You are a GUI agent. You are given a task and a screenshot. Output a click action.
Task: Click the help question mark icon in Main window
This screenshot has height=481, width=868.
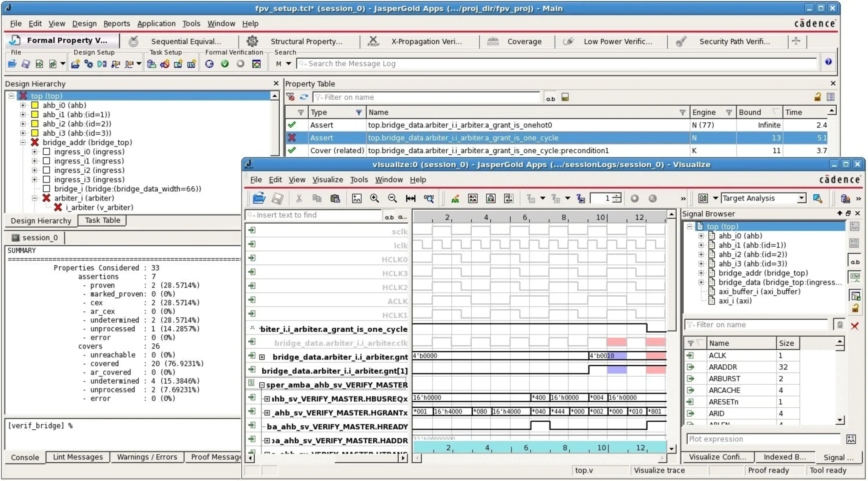pyautogui.click(x=828, y=62)
